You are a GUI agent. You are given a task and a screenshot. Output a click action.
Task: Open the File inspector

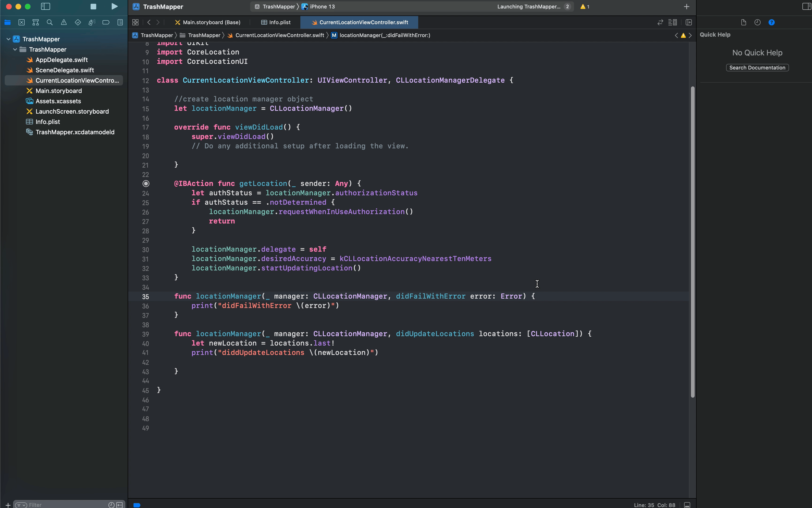(x=743, y=22)
